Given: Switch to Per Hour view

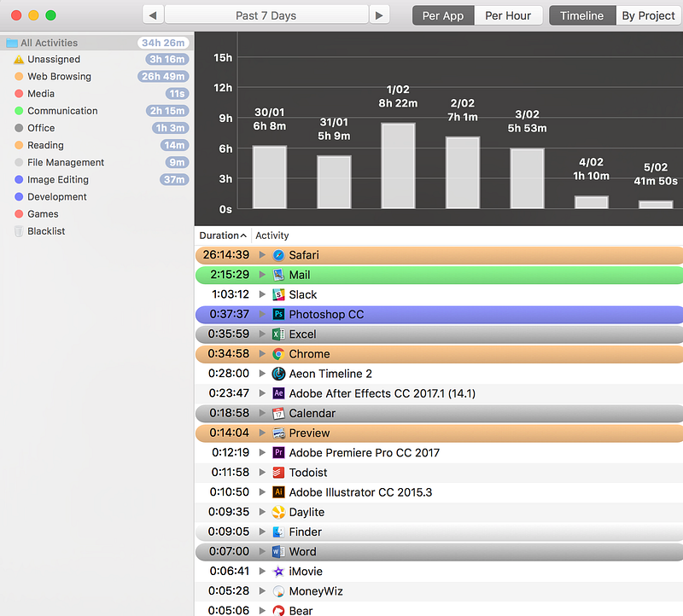Looking at the screenshot, I should pyautogui.click(x=507, y=15).
